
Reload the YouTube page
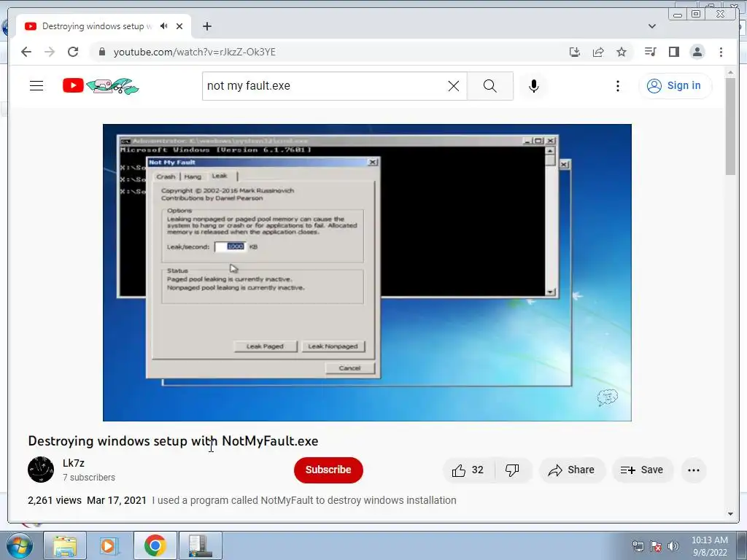click(x=73, y=52)
